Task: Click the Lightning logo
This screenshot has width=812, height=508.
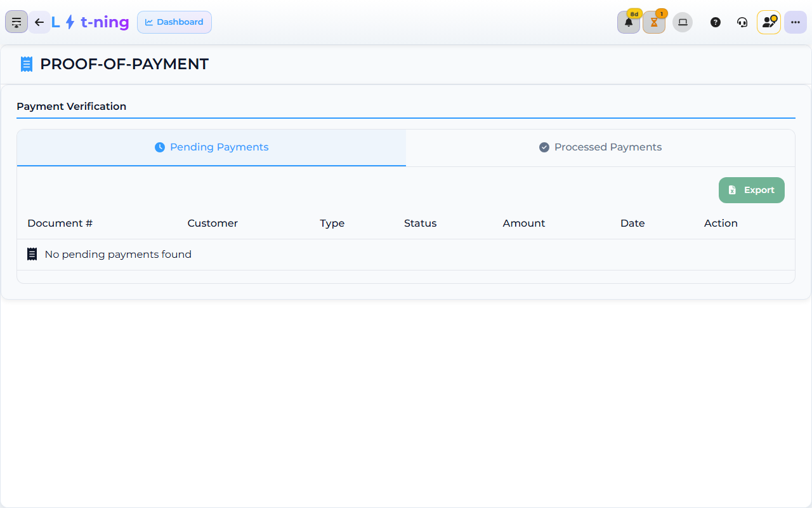Action: point(90,22)
